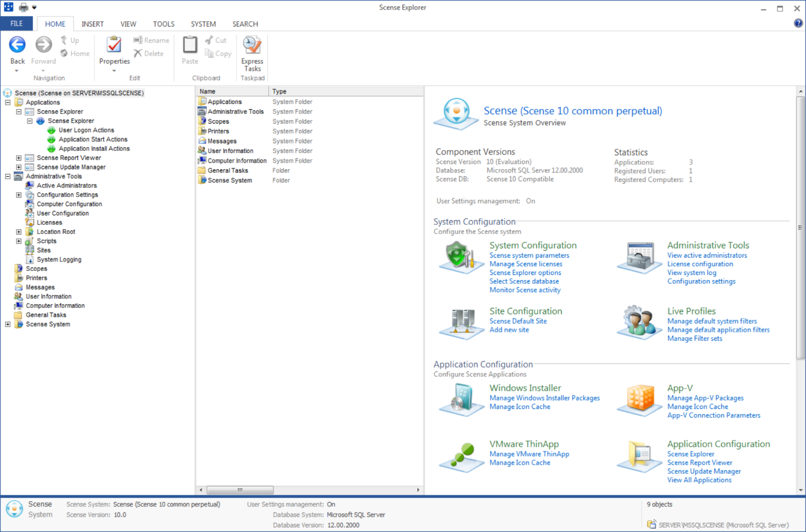
Task: Click the Cut scissors icon
Action: coord(209,40)
